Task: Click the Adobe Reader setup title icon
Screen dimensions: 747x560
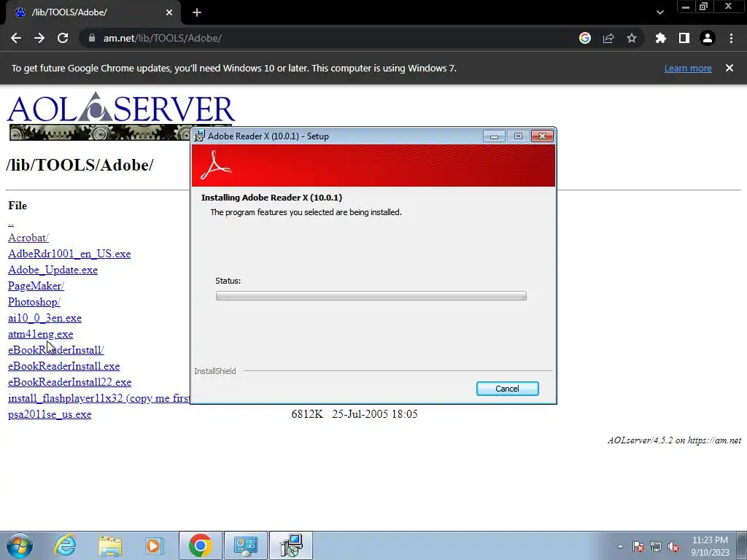Action: 199,136
